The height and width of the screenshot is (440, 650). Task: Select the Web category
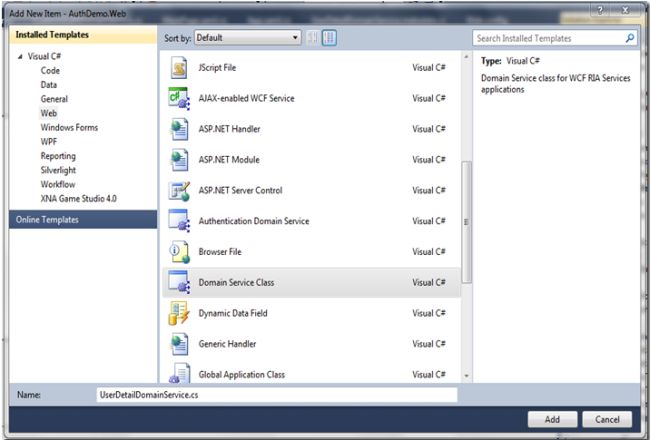(49, 113)
